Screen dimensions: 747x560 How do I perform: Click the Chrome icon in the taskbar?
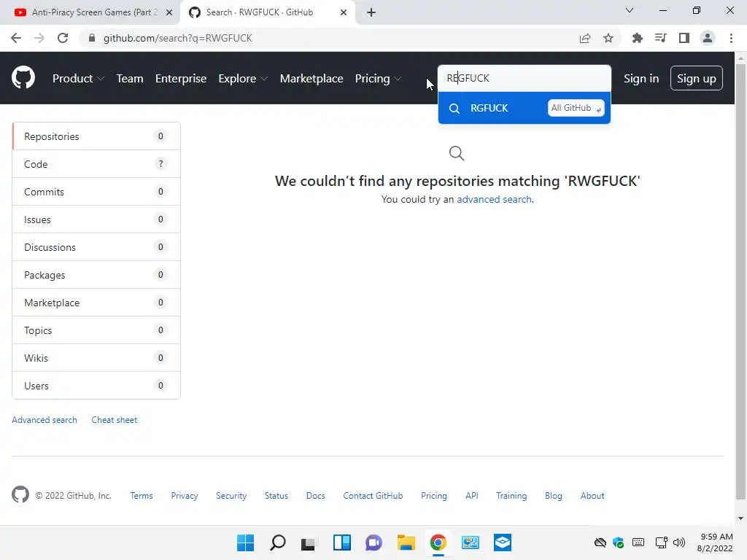pos(438,542)
